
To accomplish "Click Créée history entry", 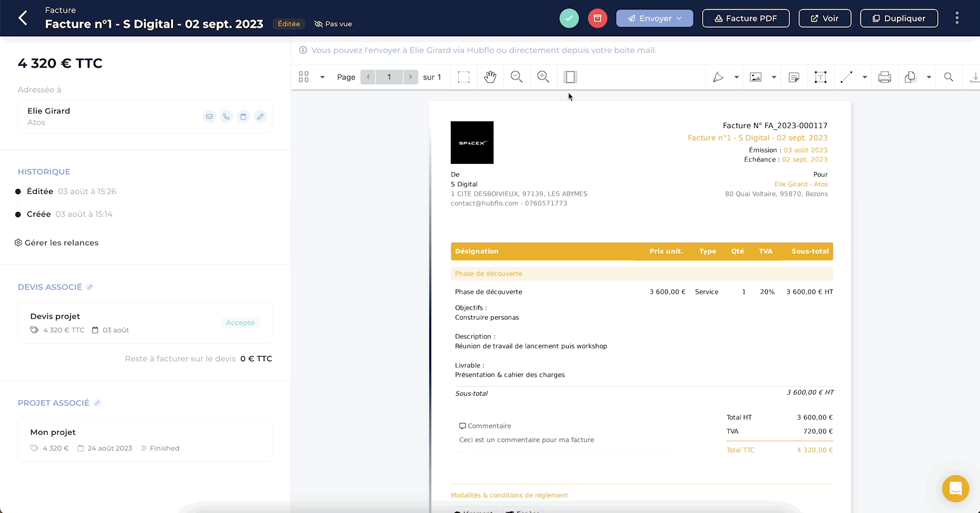I will pyautogui.click(x=64, y=214).
